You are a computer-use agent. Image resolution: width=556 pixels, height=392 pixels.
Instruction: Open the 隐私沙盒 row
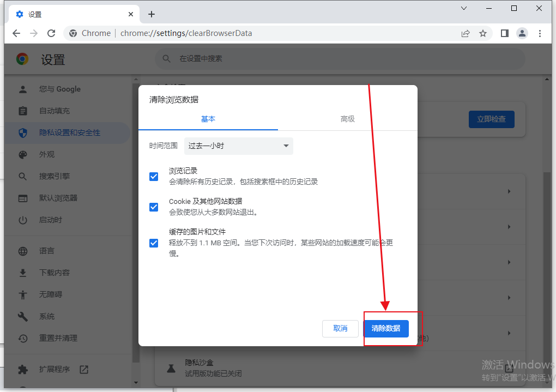coord(340,368)
